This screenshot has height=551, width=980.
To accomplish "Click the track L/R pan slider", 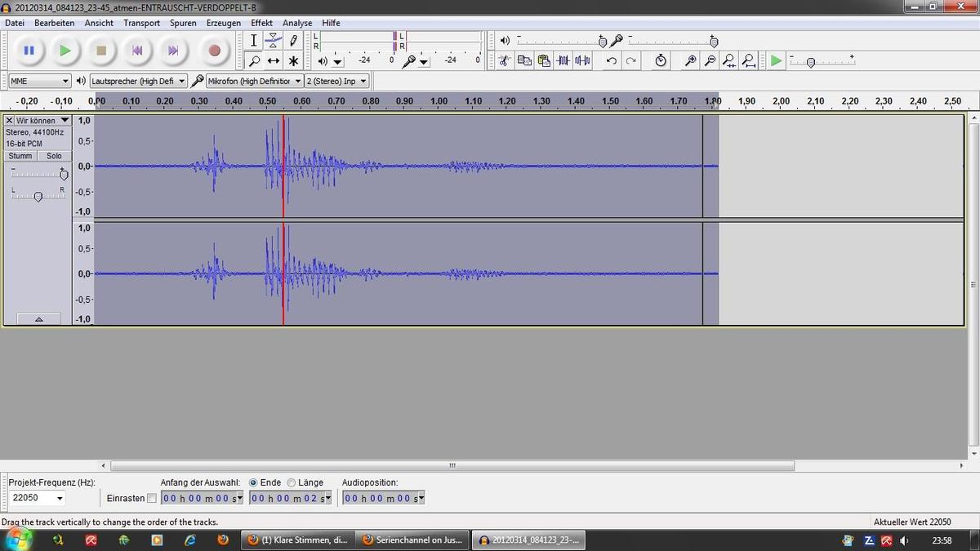I will 38,194.
